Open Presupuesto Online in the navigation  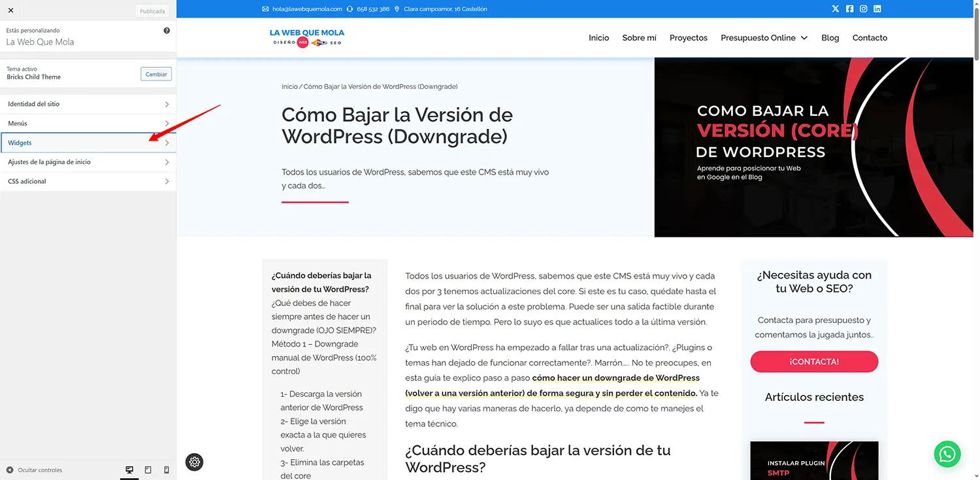(x=758, y=38)
